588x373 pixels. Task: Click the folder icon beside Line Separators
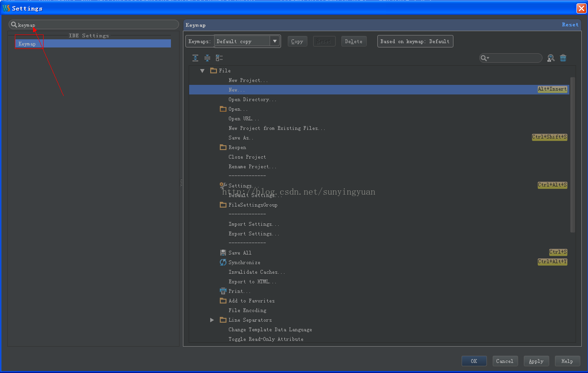click(x=223, y=320)
